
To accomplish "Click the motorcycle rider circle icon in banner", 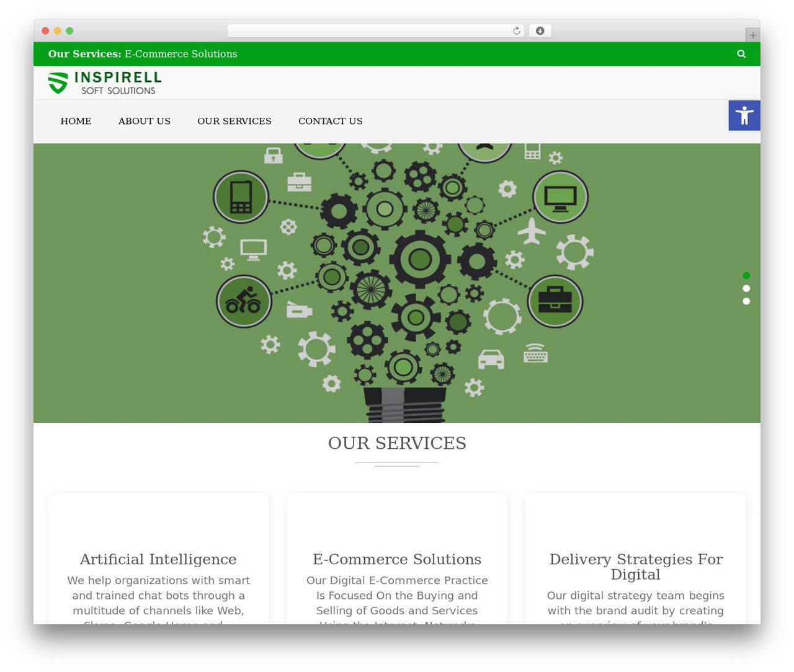I will point(244,301).
